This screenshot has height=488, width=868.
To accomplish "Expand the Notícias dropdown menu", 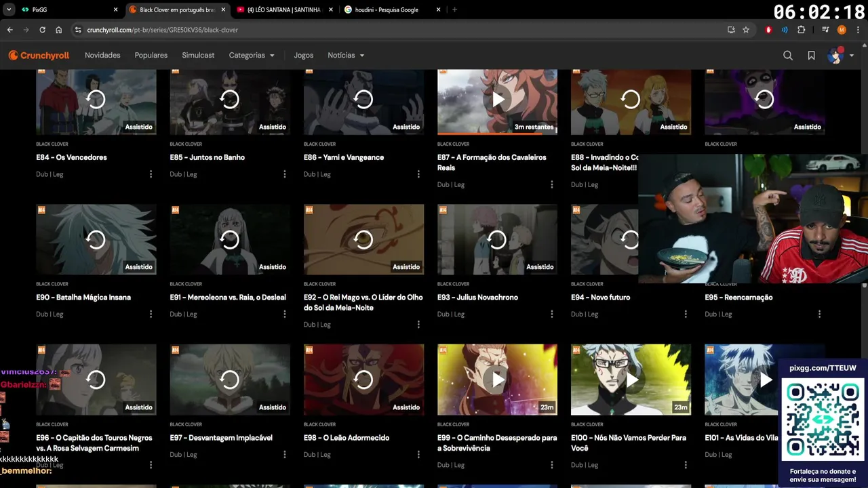I will click(346, 56).
